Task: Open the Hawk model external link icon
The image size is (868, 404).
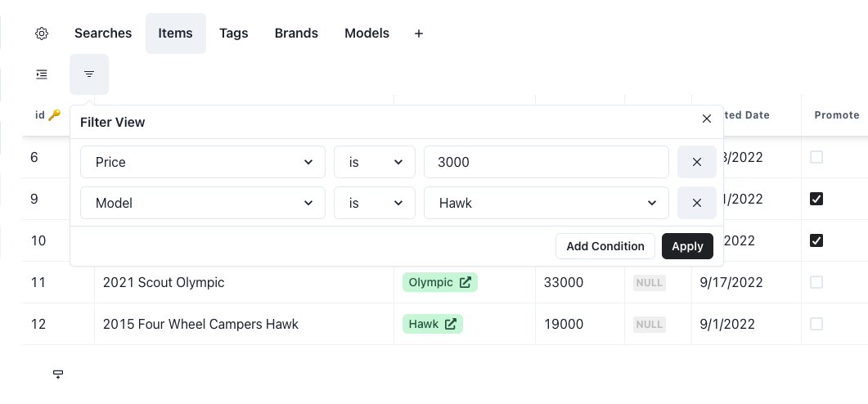Action: click(451, 324)
